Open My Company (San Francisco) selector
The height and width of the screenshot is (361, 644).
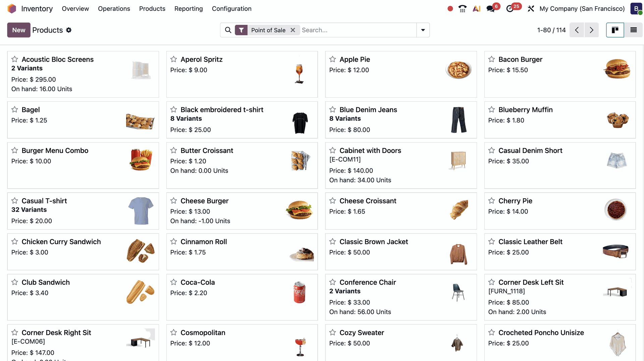tap(582, 9)
